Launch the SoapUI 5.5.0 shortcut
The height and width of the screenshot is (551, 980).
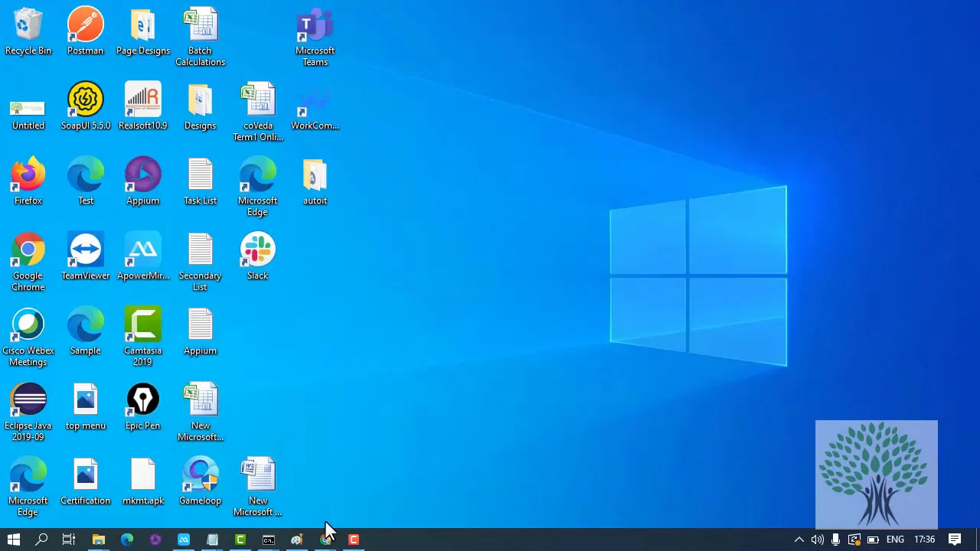(86, 107)
